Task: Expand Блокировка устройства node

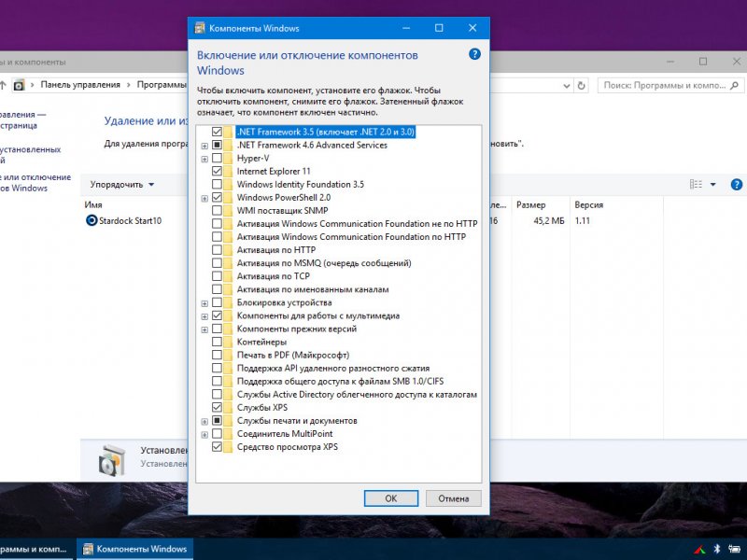Action: click(x=204, y=303)
